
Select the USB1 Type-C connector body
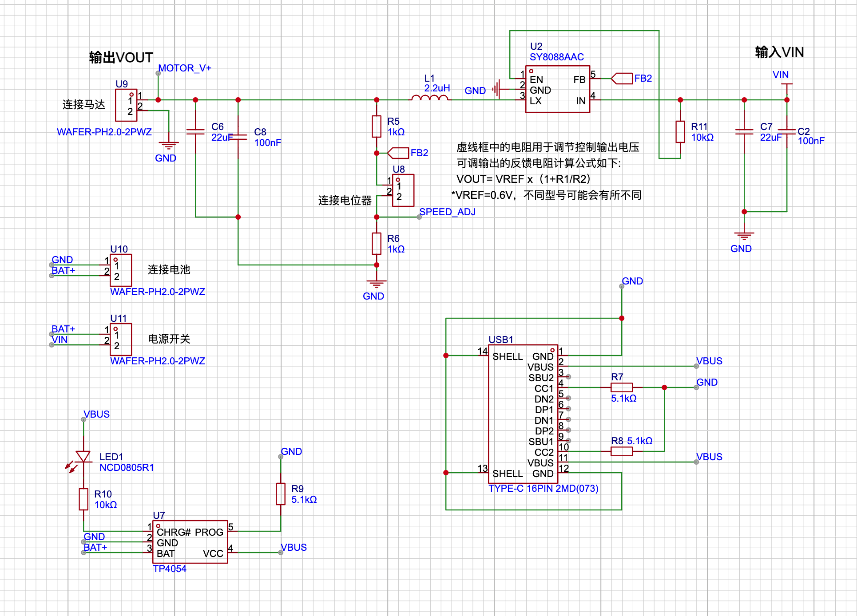click(523, 414)
